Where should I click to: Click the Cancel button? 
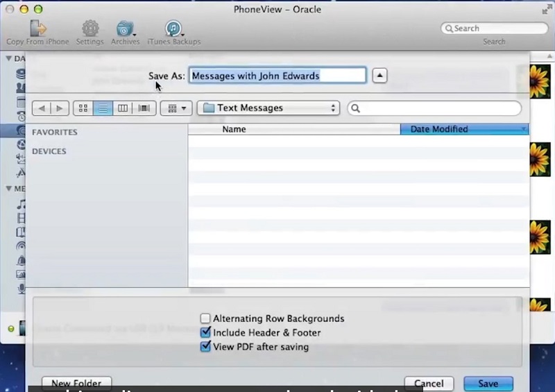tap(429, 384)
